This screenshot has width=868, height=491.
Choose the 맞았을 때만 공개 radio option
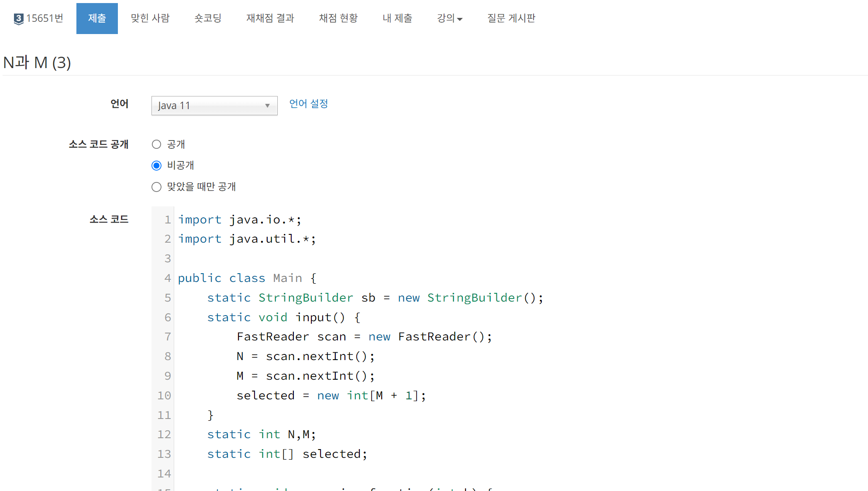(156, 187)
